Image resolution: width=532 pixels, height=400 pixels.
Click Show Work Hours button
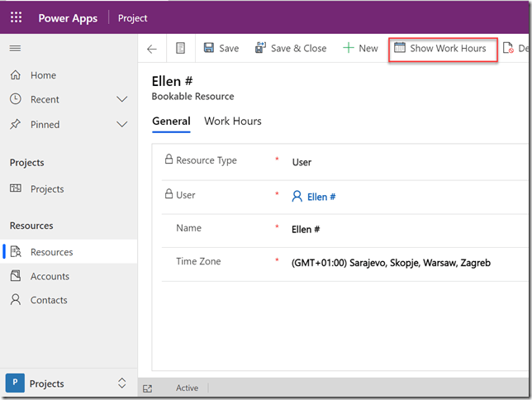pyautogui.click(x=440, y=49)
